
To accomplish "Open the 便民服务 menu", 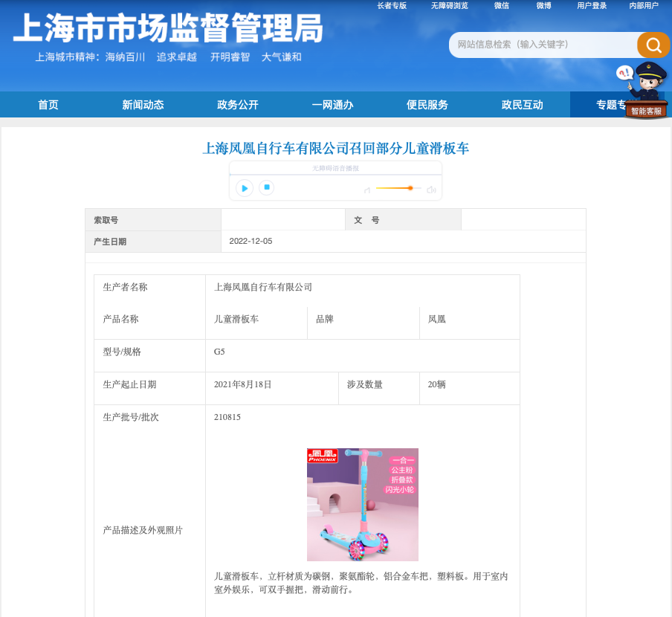I will coord(427,105).
